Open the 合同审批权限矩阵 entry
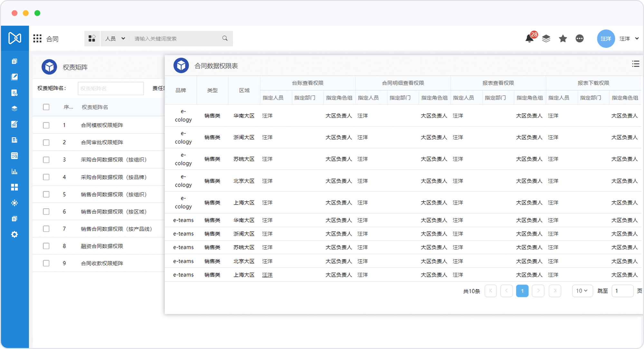Viewport: 644px width, 349px height. tap(102, 142)
